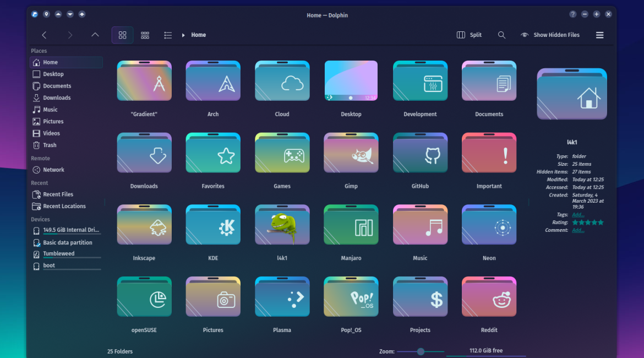
Task: Toggle Show Hidden Files
Action: tap(550, 35)
